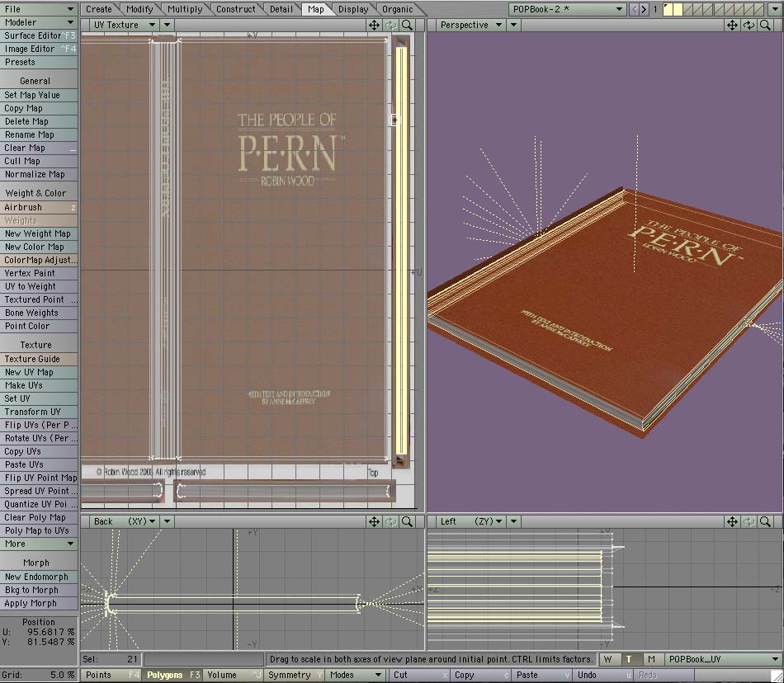This screenshot has width=784, height=683.
Task: Click the Presets button
Action: (x=39, y=62)
